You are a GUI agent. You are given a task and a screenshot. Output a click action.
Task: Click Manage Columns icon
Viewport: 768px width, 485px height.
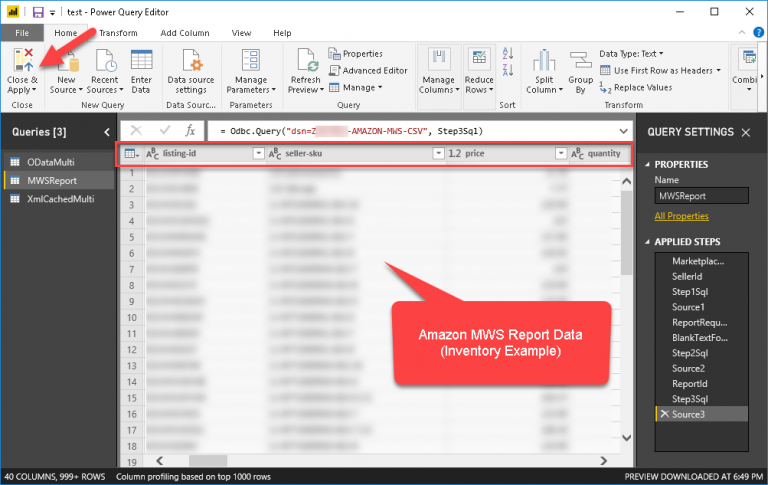(x=439, y=60)
